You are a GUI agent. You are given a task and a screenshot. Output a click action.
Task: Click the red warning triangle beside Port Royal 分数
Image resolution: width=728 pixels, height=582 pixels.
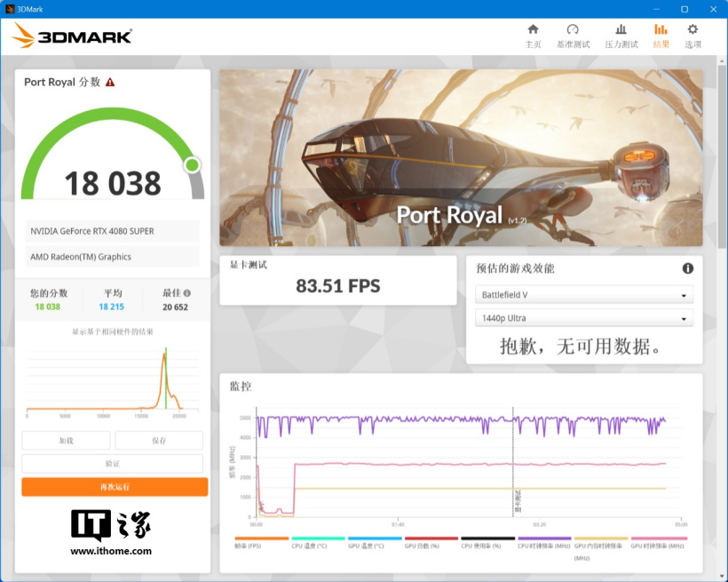110,82
